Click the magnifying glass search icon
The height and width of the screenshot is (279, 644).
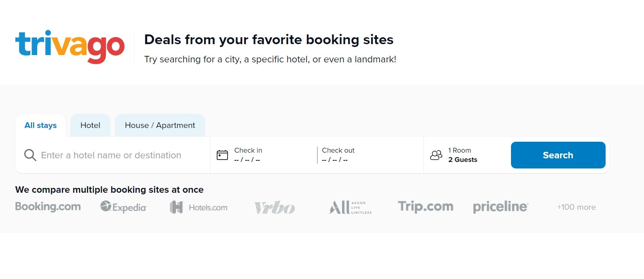(30, 155)
